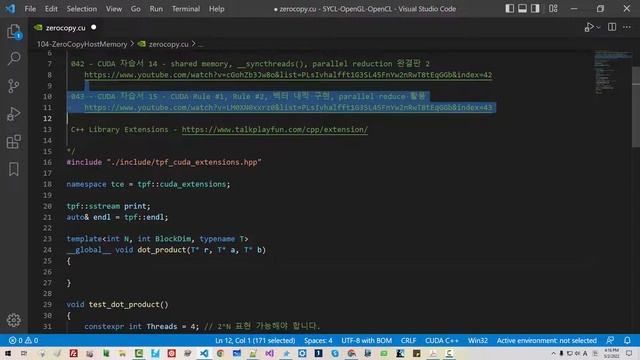Image resolution: width=640 pixels, height=360 pixels.
Task: Change indentation via Spaces: 4
Action: 318,340
